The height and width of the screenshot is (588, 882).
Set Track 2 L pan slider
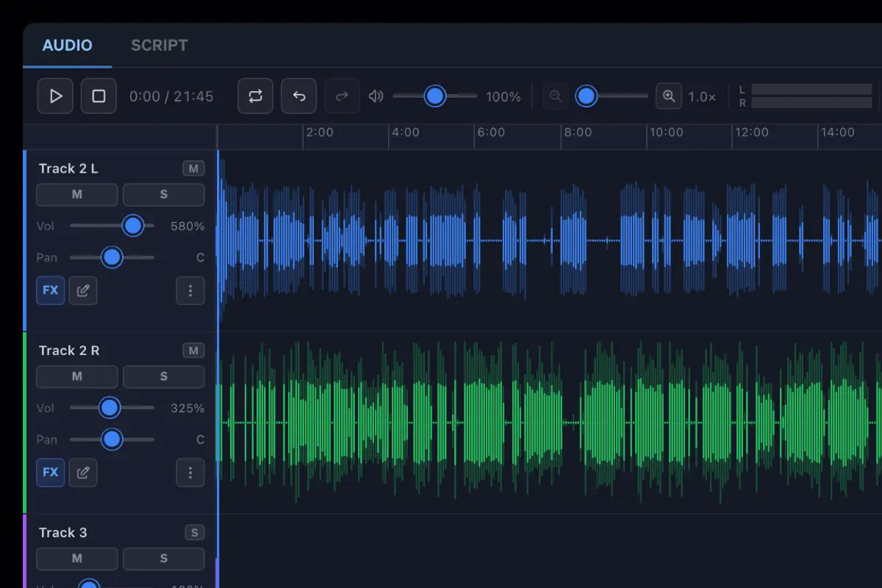pos(112,257)
